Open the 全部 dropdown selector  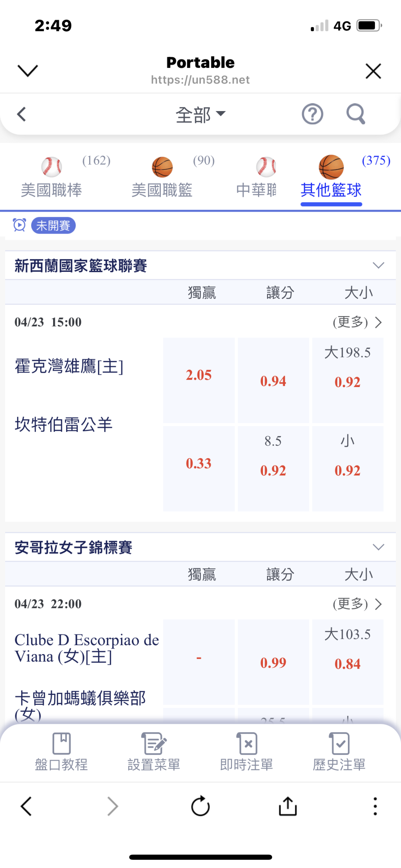(x=200, y=114)
